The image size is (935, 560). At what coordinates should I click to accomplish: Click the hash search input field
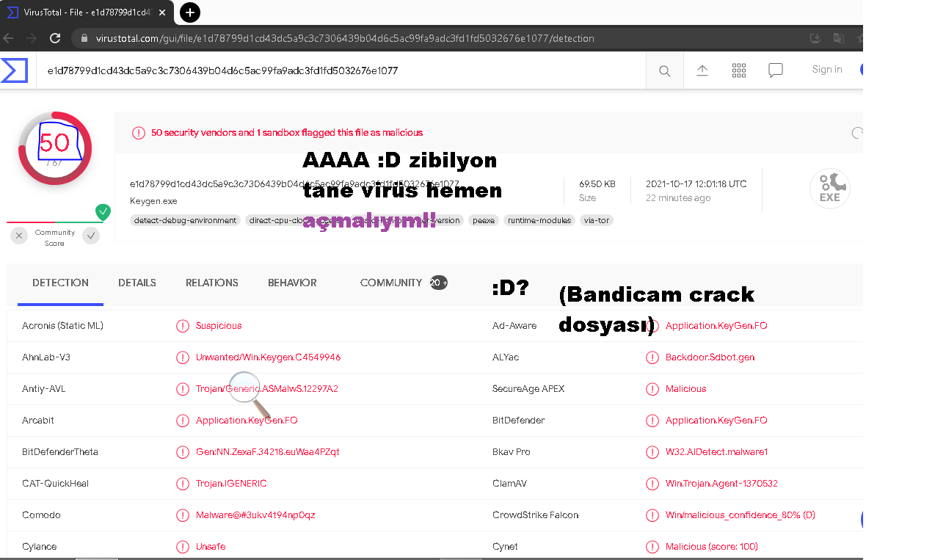(x=341, y=70)
